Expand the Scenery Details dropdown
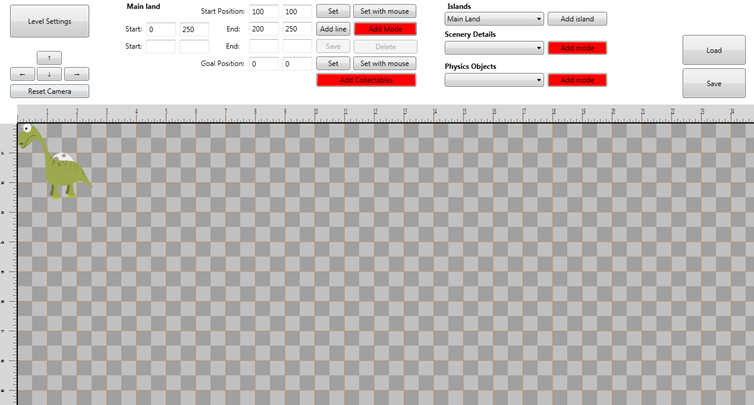Viewport: 754px width, 405px height. click(x=494, y=48)
